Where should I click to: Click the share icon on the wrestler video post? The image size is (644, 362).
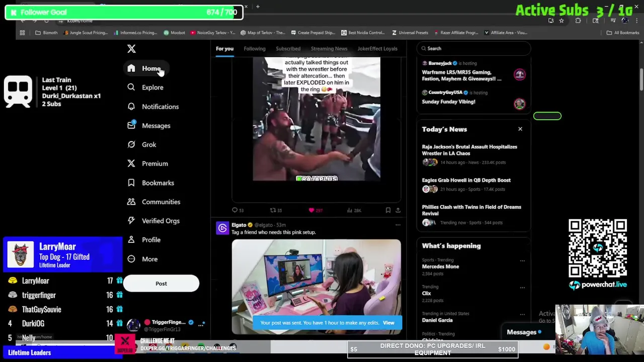tap(398, 210)
